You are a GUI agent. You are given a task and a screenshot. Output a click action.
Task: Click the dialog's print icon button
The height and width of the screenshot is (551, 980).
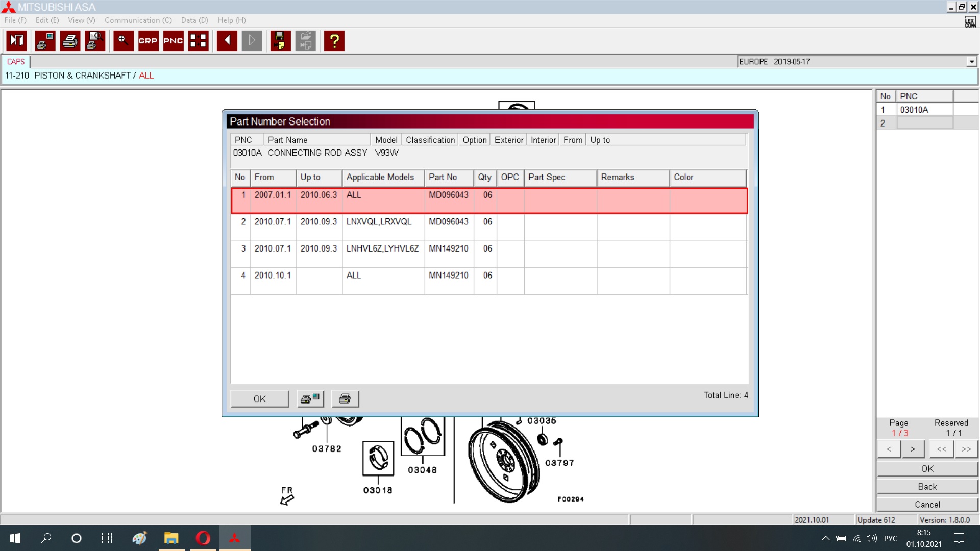coord(345,399)
